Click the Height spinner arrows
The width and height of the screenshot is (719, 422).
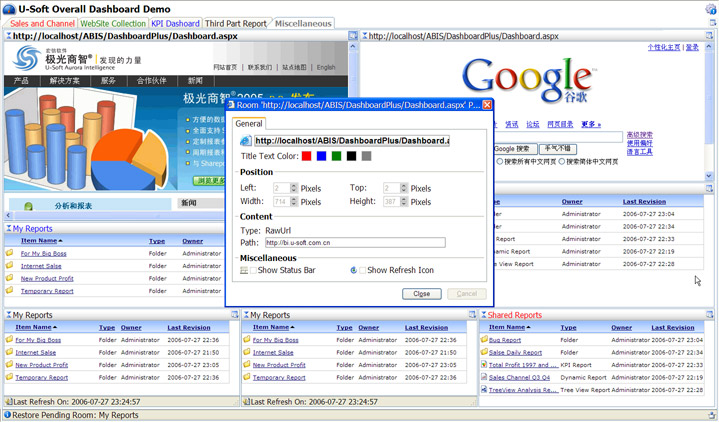(x=404, y=201)
